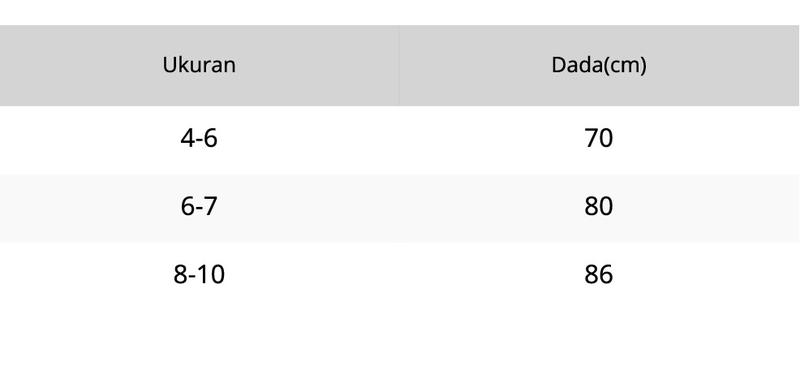The height and width of the screenshot is (366, 800).
Task: Click the number 10 in the 8-10 cell
Action: pos(212,275)
